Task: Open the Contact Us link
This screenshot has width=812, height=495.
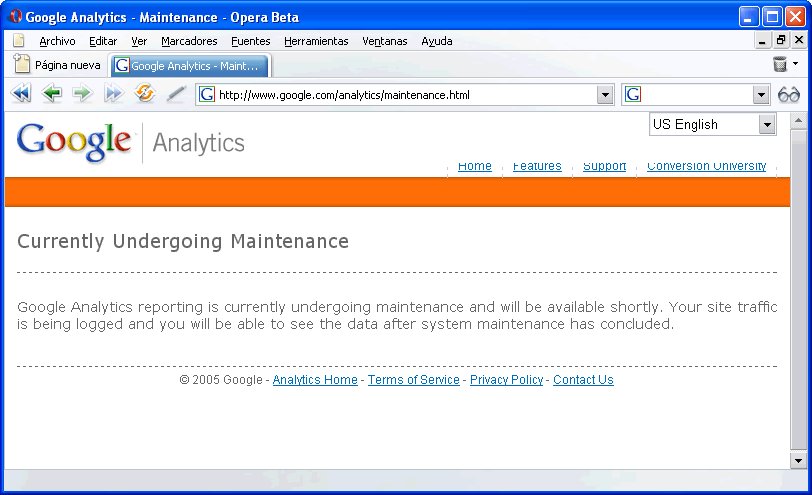Action: [x=583, y=380]
